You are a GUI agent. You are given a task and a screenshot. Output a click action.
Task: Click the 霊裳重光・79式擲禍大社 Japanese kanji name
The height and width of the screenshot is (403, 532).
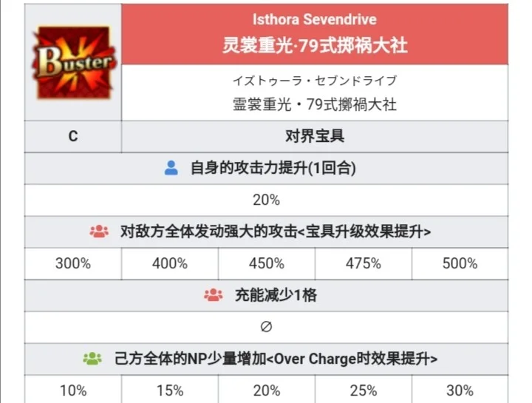coord(315,104)
